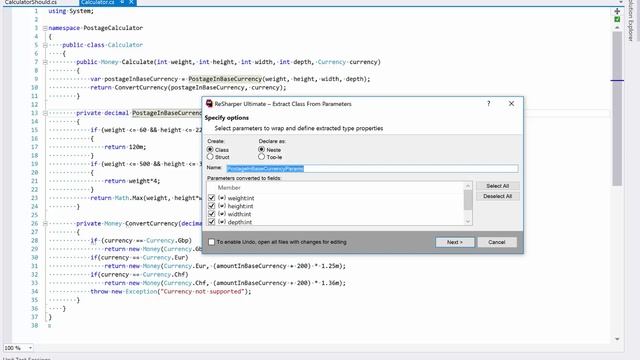640x360 pixels.
Task: Click the parameter list scroll up arrow
Action: [468, 186]
